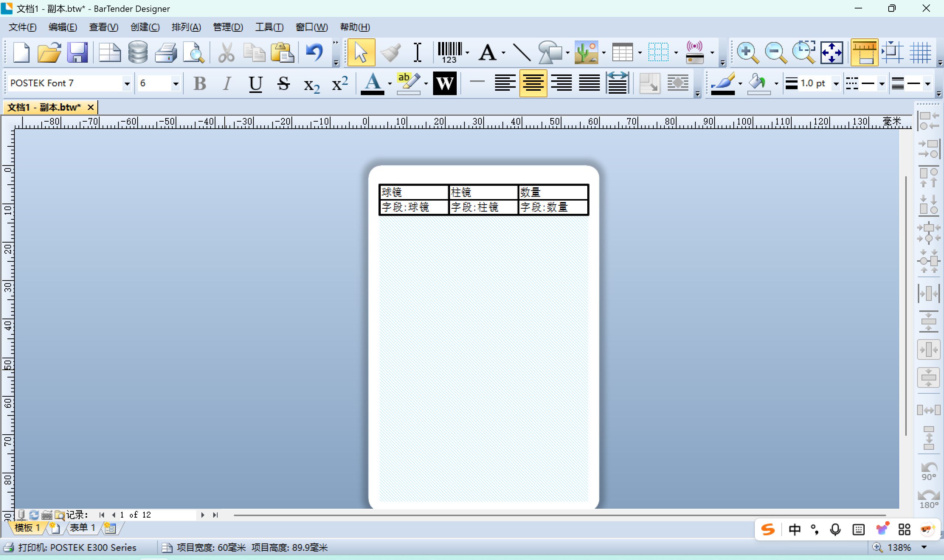Image resolution: width=944 pixels, height=560 pixels.
Task: Rotate selection 90 degrees
Action: tap(929, 470)
